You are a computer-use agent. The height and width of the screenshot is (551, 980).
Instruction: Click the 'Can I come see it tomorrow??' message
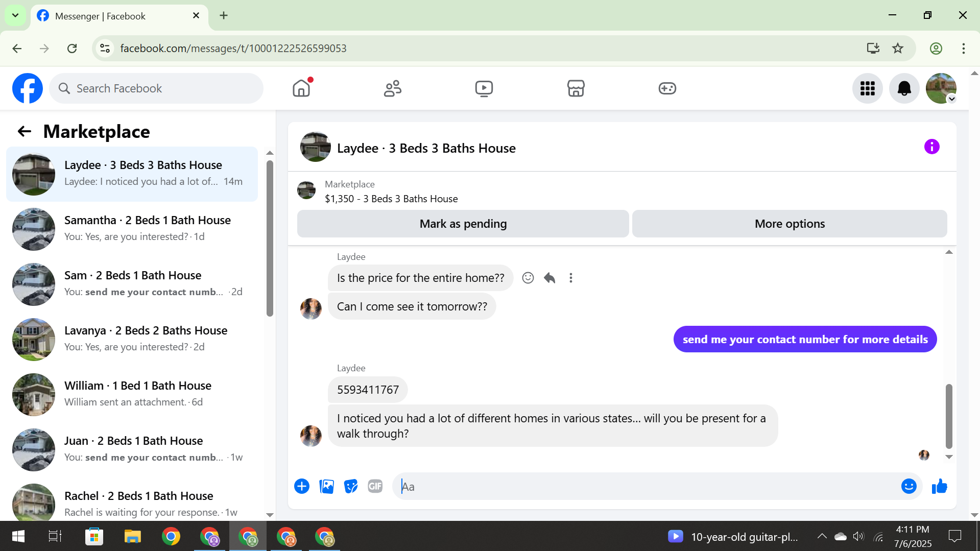[x=412, y=306]
